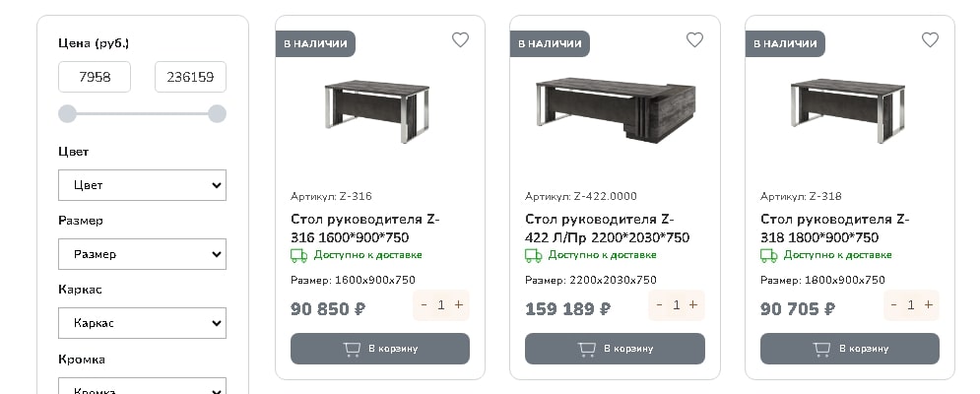Click the minimum price slider handle
This screenshot has height=394, width=980.
(67, 114)
